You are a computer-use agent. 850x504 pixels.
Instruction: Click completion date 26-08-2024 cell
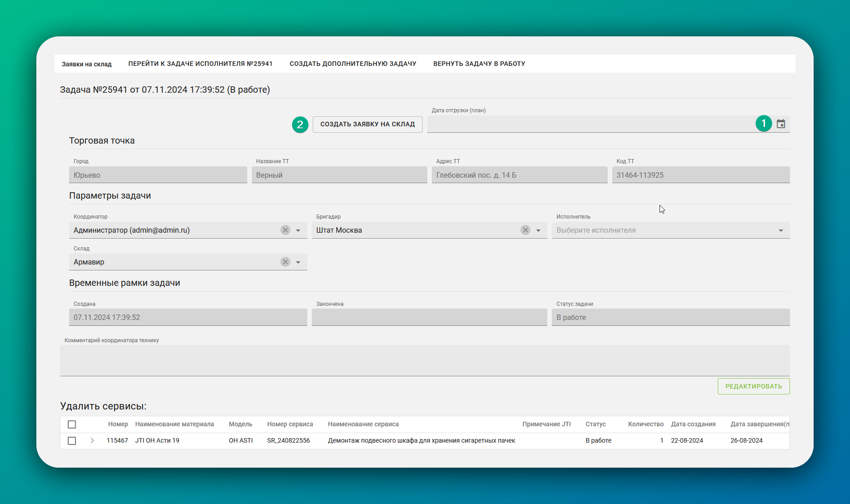(x=747, y=440)
